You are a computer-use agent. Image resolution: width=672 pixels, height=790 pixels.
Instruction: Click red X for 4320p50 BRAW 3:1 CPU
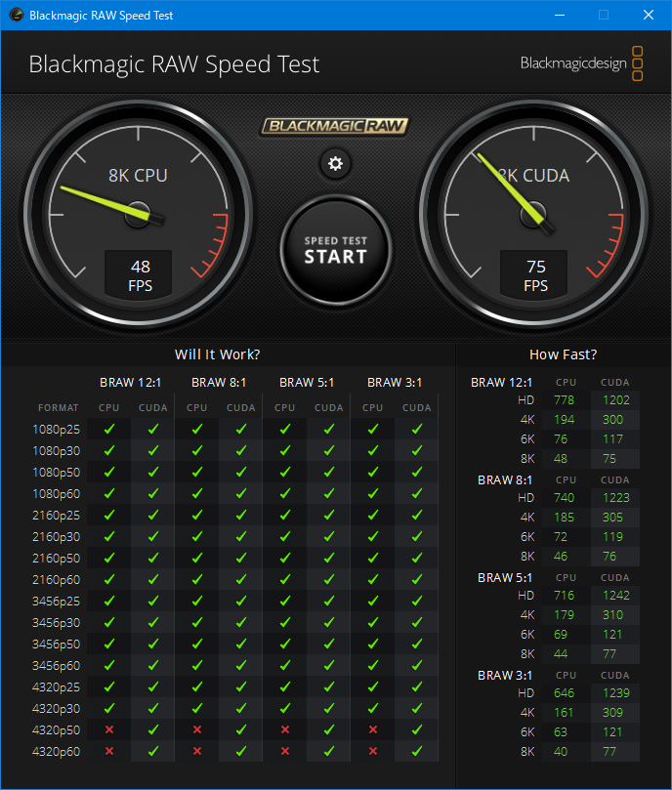point(372,729)
